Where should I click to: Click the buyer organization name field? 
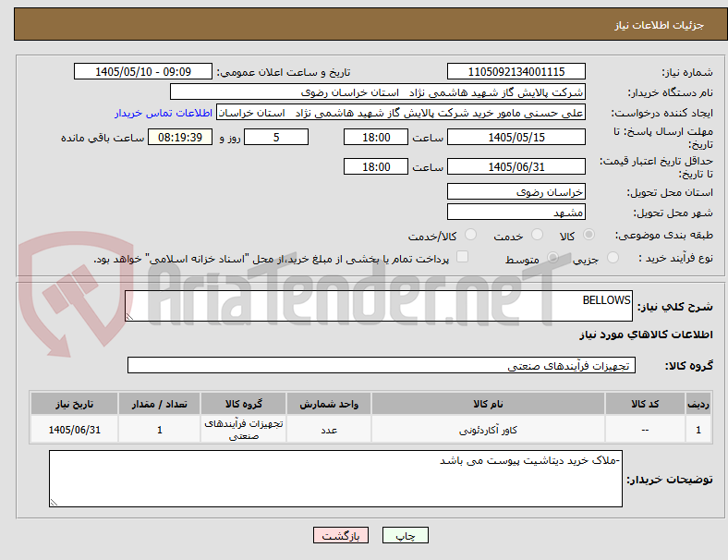(378, 91)
